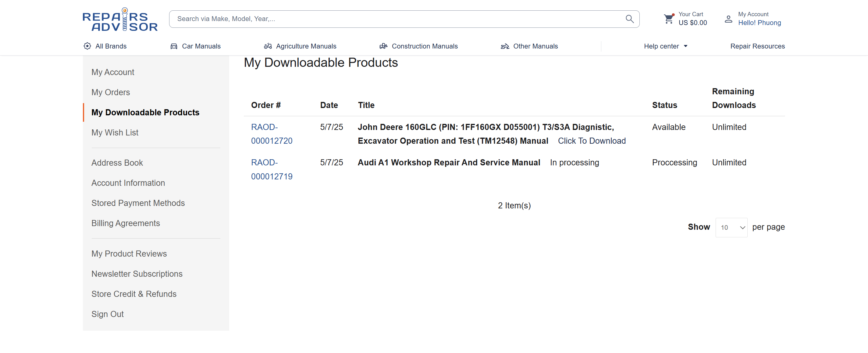Screen dimensions: 868x353
Task: Click the 'Status' column header
Action: (x=664, y=105)
